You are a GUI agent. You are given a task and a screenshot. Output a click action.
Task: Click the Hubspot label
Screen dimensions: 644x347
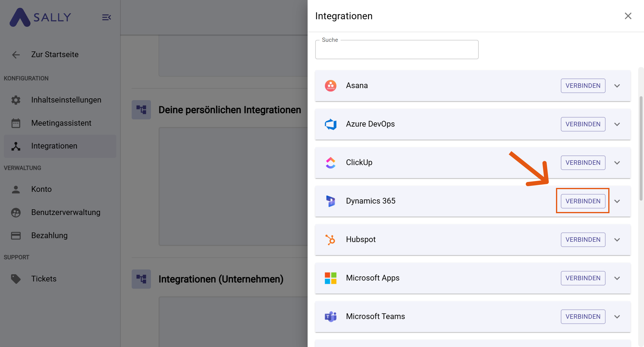[x=361, y=239]
